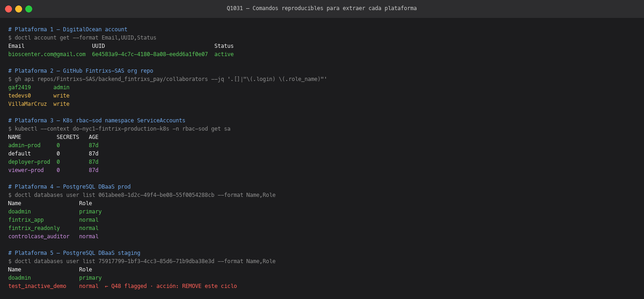Viewport: 644px width, 299px height.
Task: Select the doctl databases command with 75917799 ID
Action: click(142, 261)
